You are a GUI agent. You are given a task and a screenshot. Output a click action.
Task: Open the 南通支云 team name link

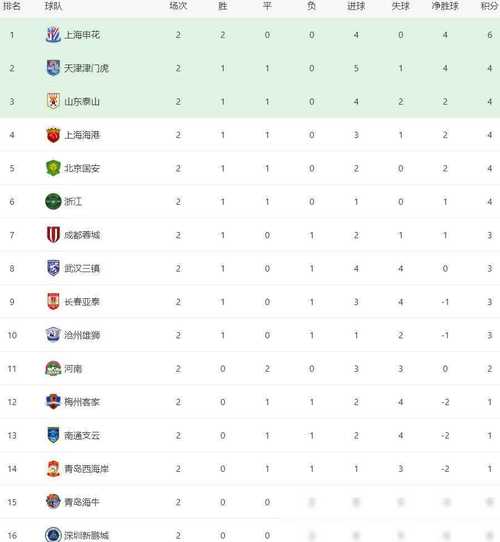82,436
